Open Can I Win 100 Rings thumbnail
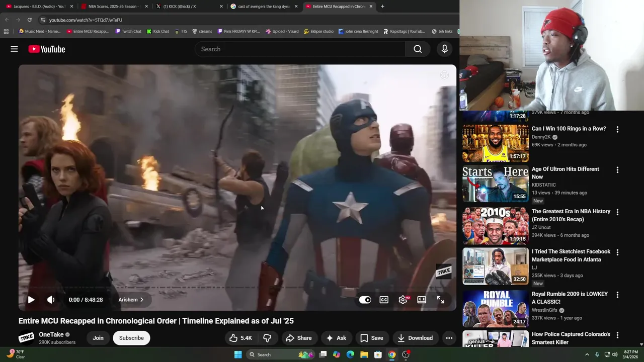 (x=496, y=143)
